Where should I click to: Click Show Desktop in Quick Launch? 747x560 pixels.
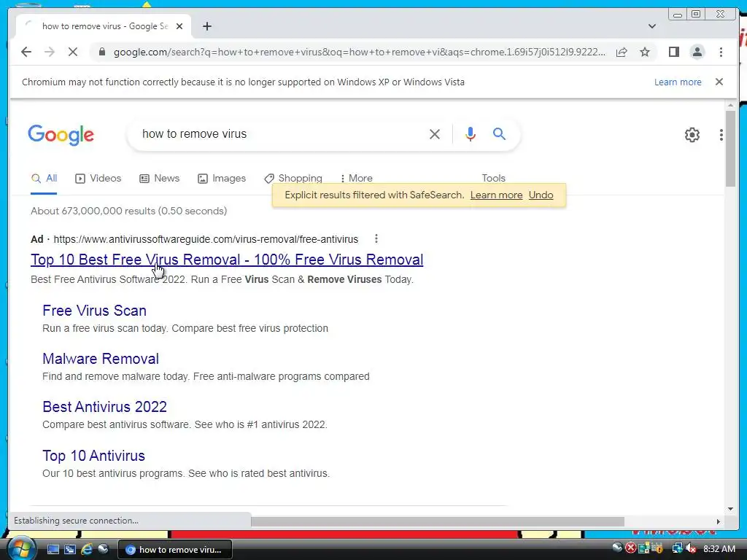point(53,550)
